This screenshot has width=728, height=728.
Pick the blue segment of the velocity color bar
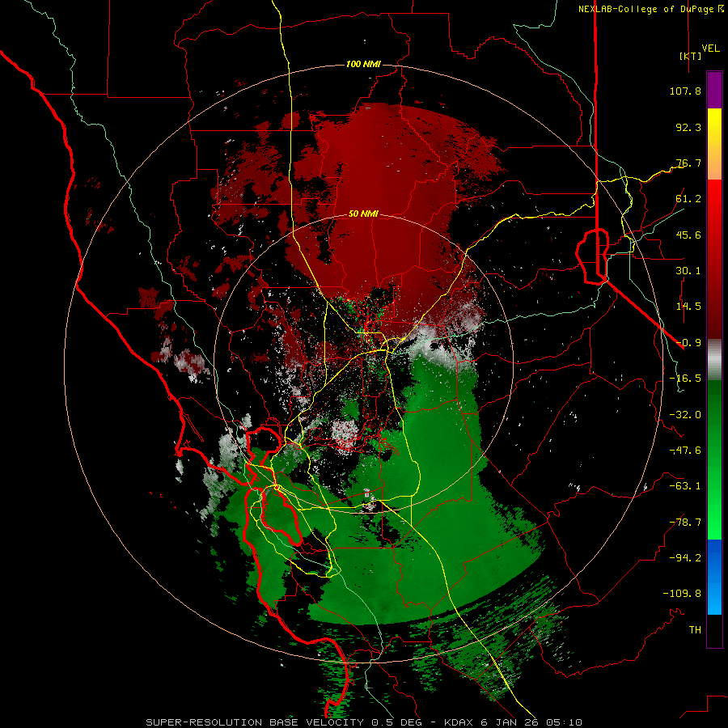point(714,577)
